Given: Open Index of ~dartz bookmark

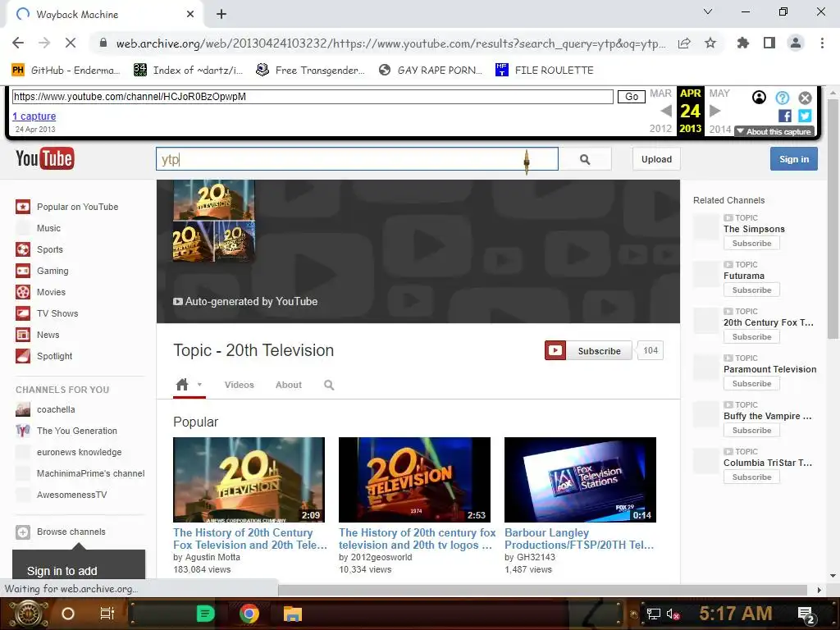Looking at the screenshot, I should (188, 71).
